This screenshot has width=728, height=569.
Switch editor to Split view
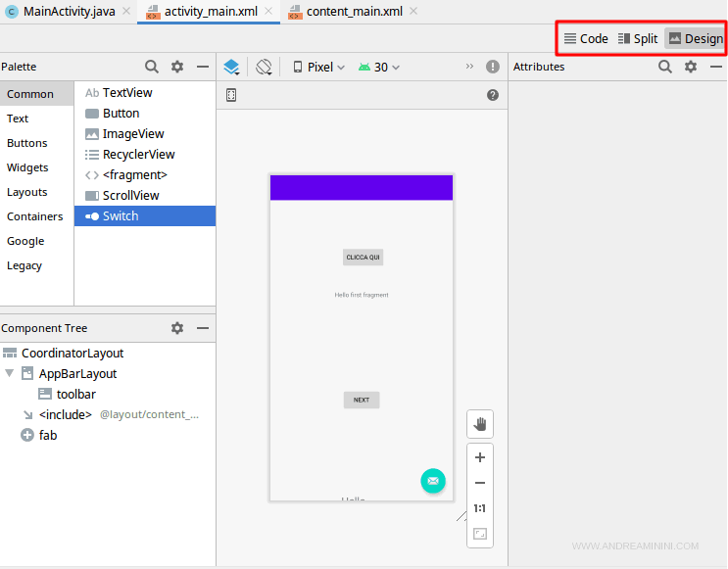[x=638, y=39]
